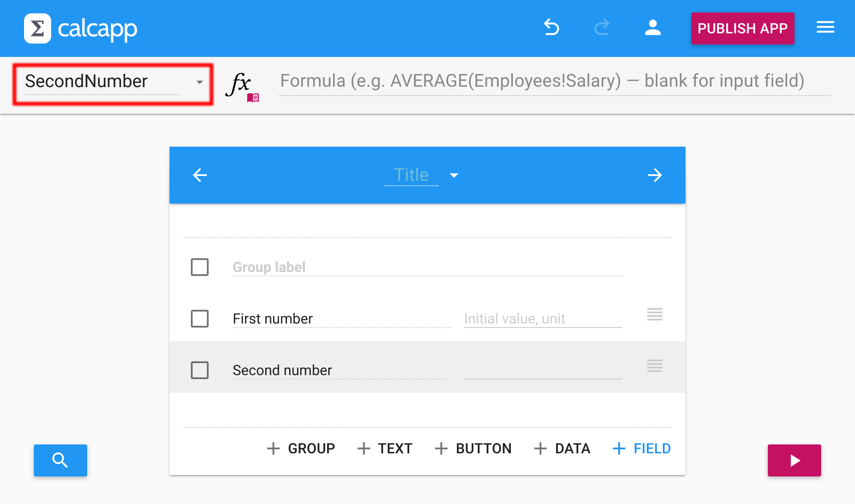The image size is (855, 504).
Task: Click the magnifier search button
Action: coord(60,460)
